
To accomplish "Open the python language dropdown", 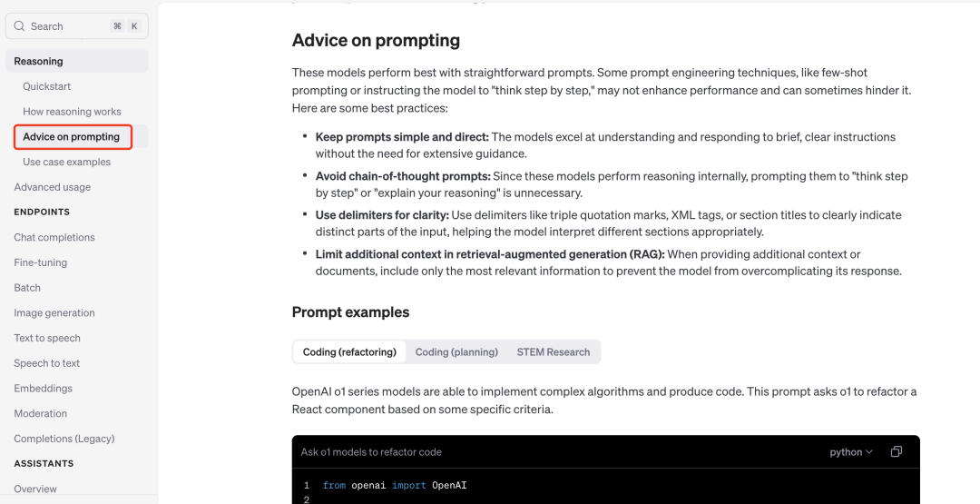I will [x=850, y=451].
